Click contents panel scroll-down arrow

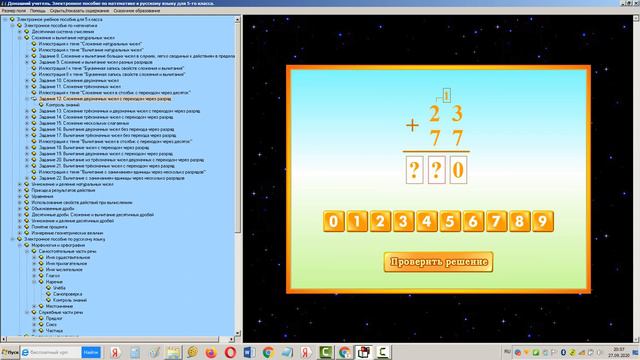(238, 333)
